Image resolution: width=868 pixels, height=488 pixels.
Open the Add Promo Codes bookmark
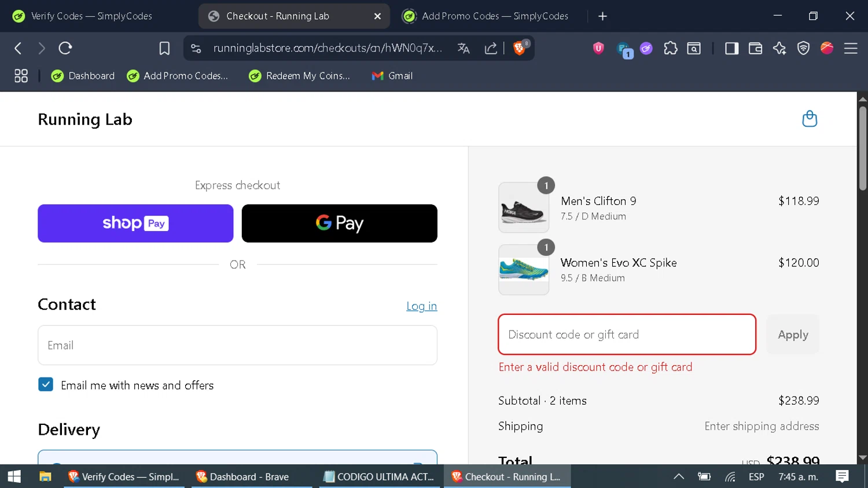(x=178, y=76)
